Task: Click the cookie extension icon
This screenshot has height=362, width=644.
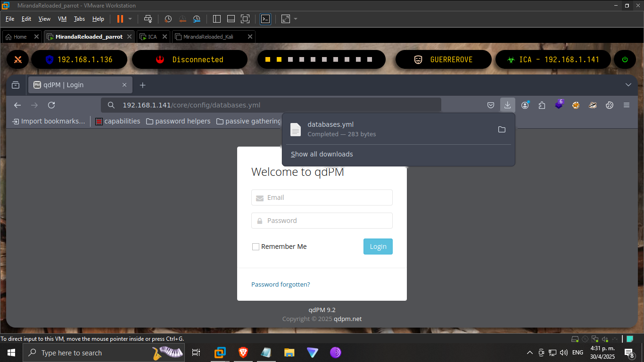Action: [x=610, y=105]
